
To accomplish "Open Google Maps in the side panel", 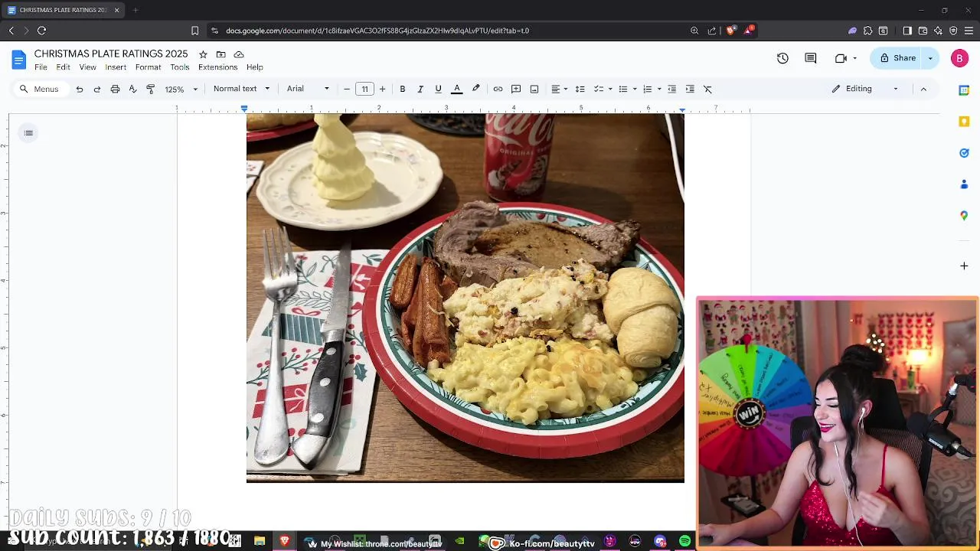I will pyautogui.click(x=964, y=216).
